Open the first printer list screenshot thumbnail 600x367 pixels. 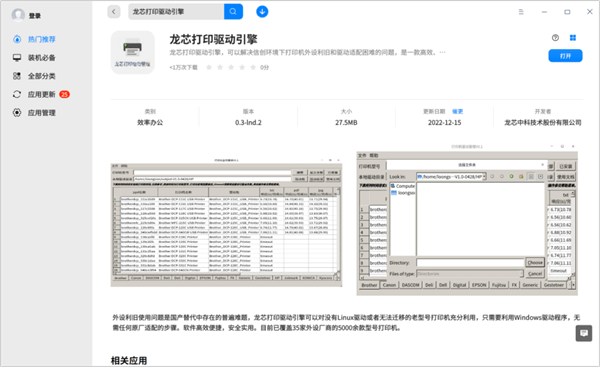[x=226, y=222]
